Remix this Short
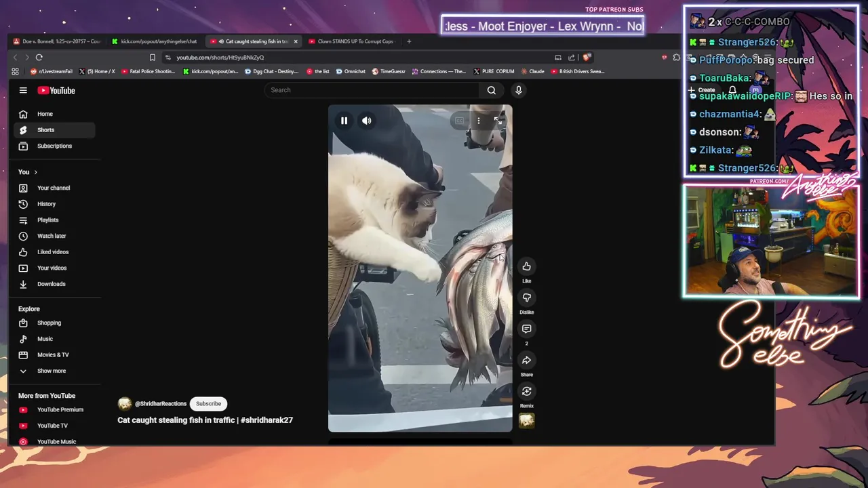The height and width of the screenshot is (488, 868). click(x=526, y=391)
